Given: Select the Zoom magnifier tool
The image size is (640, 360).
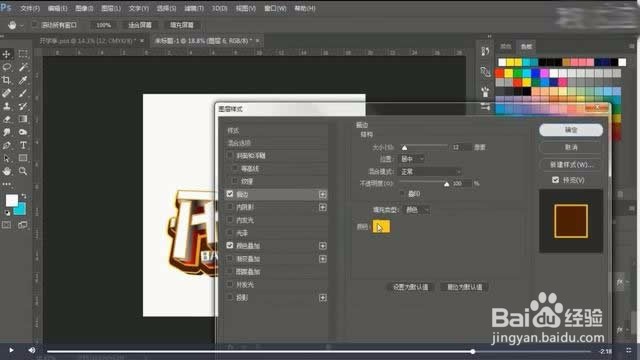Looking at the screenshot, I should coord(23,171).
